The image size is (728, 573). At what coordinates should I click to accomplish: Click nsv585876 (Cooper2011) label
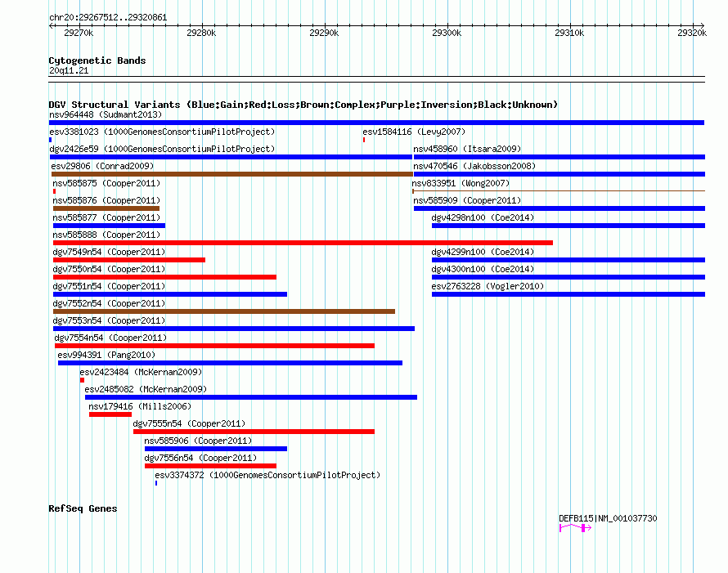pos(106,200)
